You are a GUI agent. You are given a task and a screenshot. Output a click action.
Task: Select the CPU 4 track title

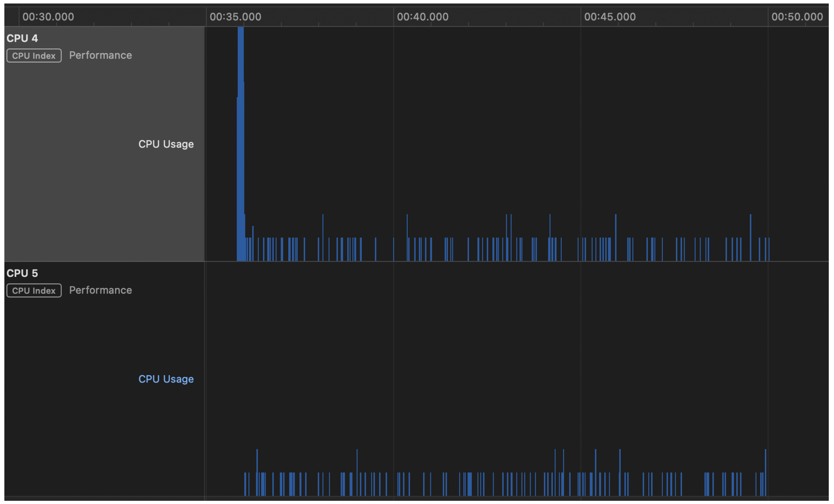22,38
